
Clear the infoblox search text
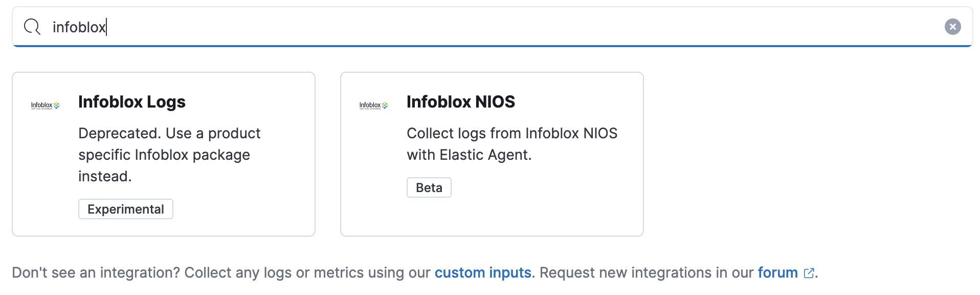[952, 27]
